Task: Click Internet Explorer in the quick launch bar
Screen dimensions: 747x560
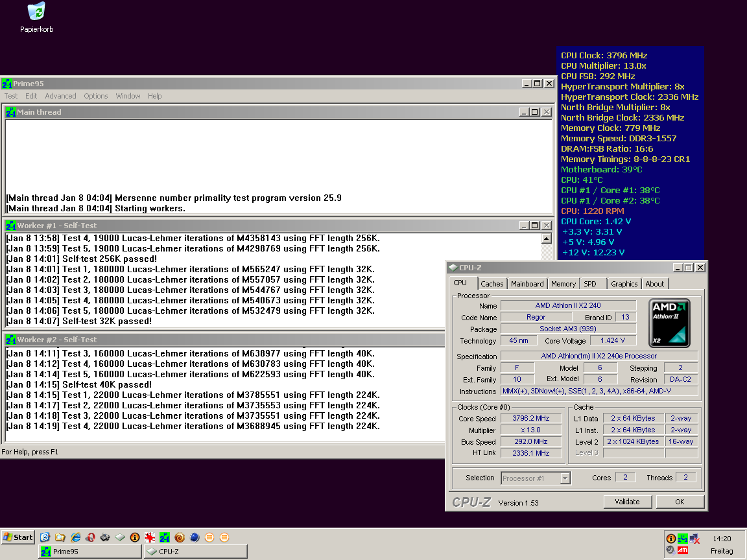Action: tap(75, 537)
